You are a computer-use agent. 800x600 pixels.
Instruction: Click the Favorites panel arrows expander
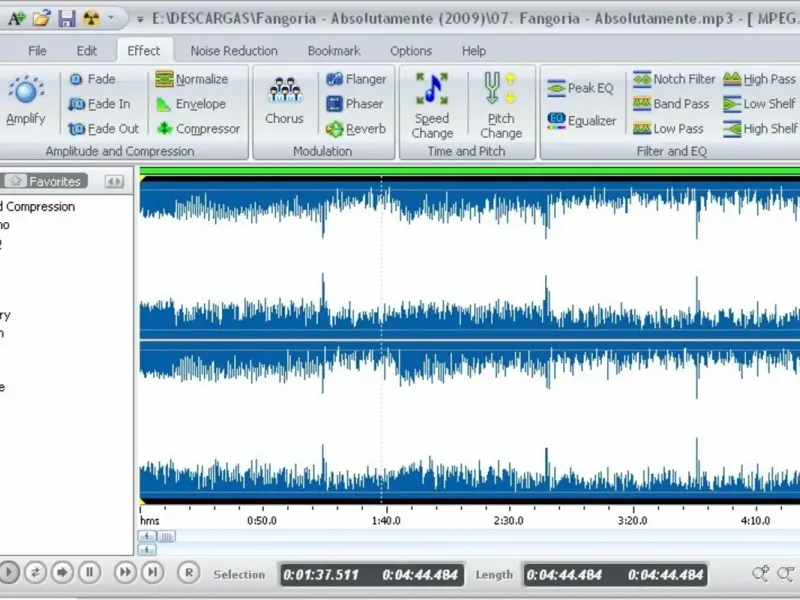click(x=115, y=182)
